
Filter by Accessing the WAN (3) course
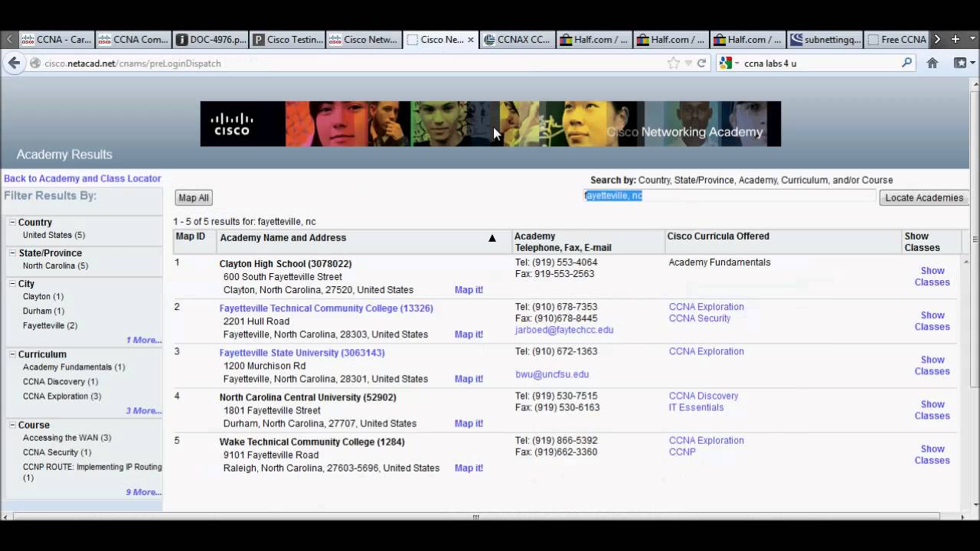pos(67,438)
